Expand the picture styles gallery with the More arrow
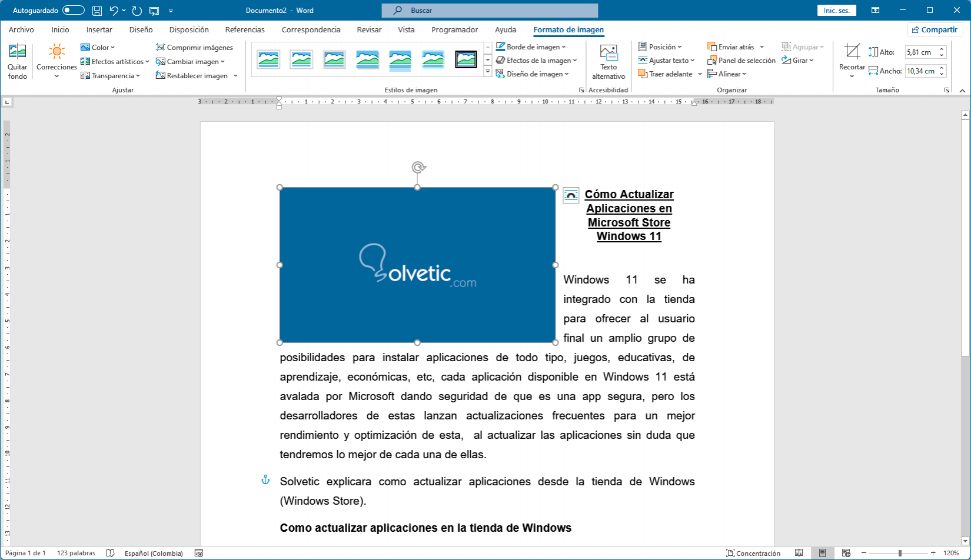The height and width of the screenshot is (560, 971). pos(488,71)
